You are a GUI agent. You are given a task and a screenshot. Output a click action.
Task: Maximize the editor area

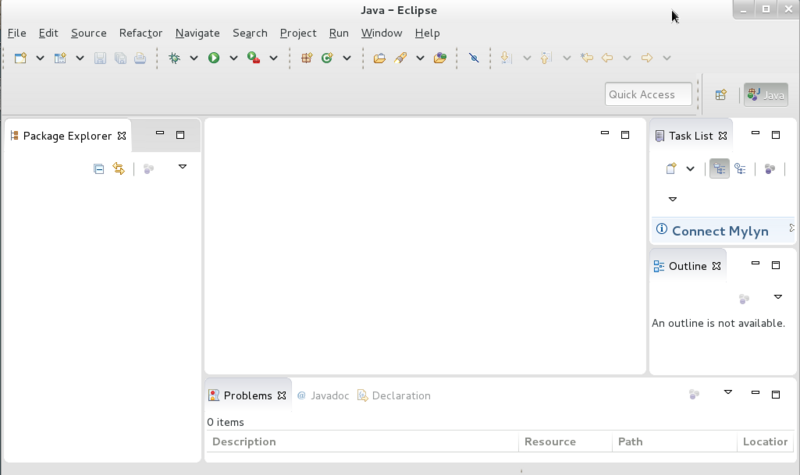click(x=625, y=135)
